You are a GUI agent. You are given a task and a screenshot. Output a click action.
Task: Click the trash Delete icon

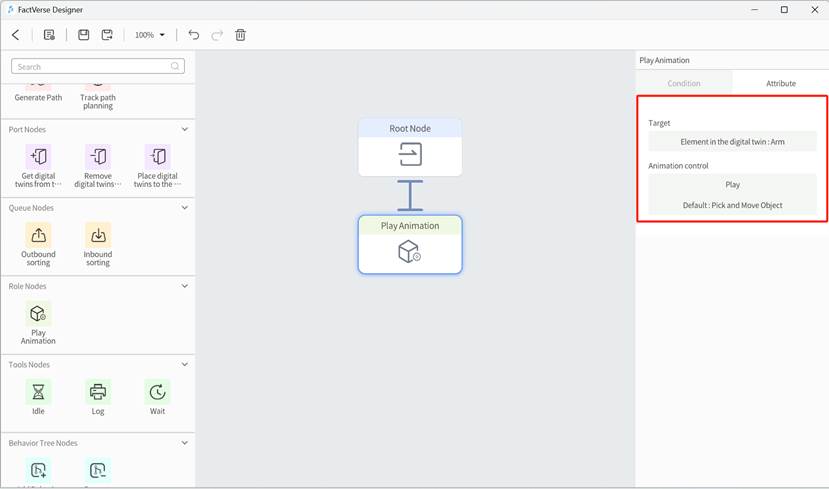[x=240, y=35]
